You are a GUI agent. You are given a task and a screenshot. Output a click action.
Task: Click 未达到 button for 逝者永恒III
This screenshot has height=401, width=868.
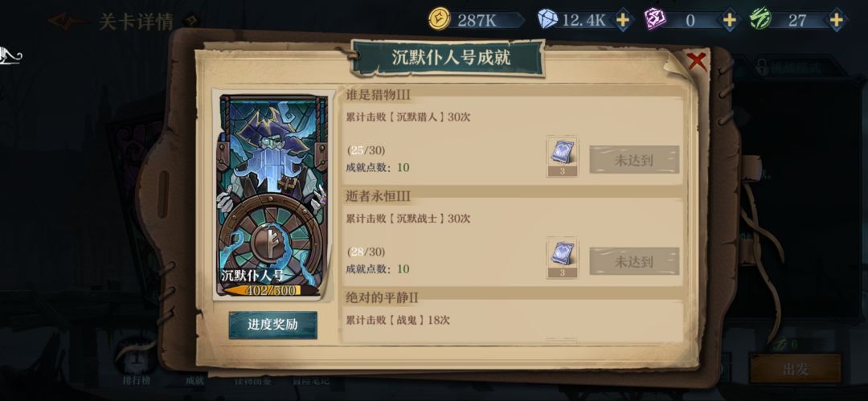634,261
